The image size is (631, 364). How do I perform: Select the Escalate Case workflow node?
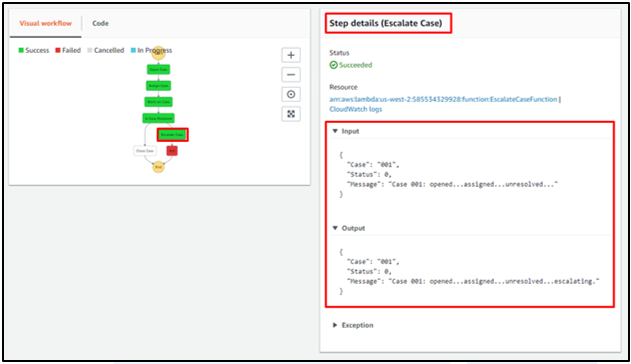172,134
